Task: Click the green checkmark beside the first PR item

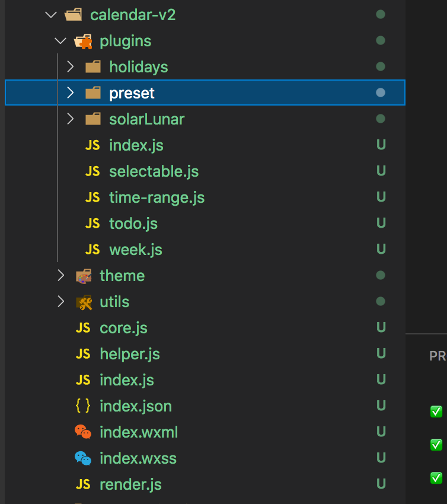Action: (x=436, y=411)
